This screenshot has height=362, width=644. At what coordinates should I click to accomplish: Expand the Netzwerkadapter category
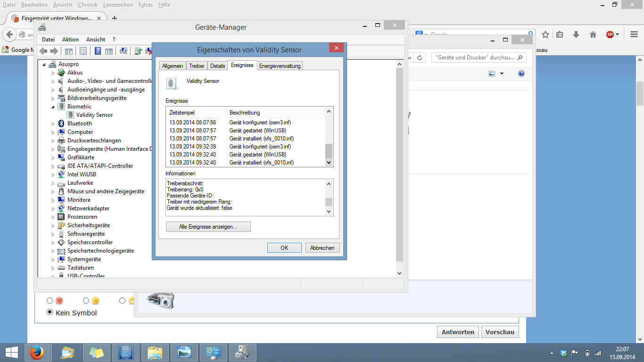(x=53, y=208)
